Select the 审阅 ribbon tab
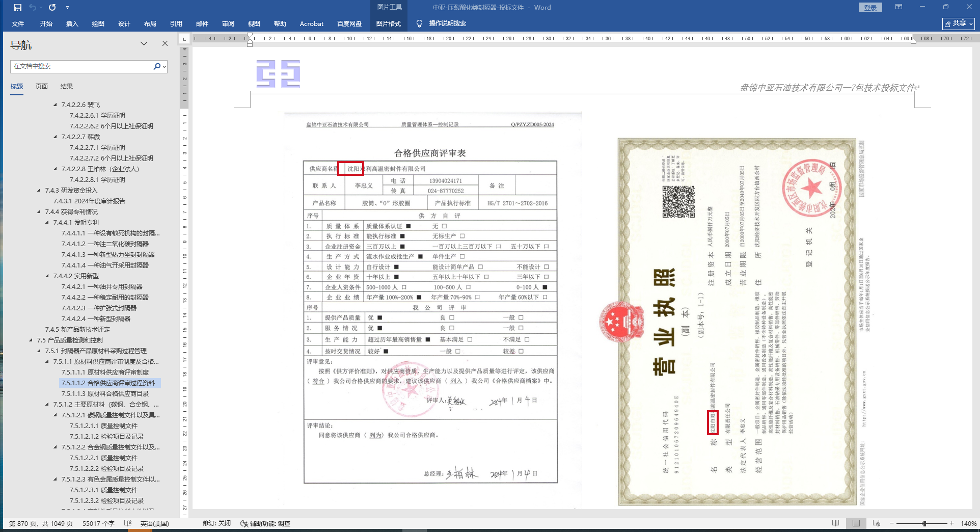This screenshot has height=532, width=980. (x=228, y=24)
